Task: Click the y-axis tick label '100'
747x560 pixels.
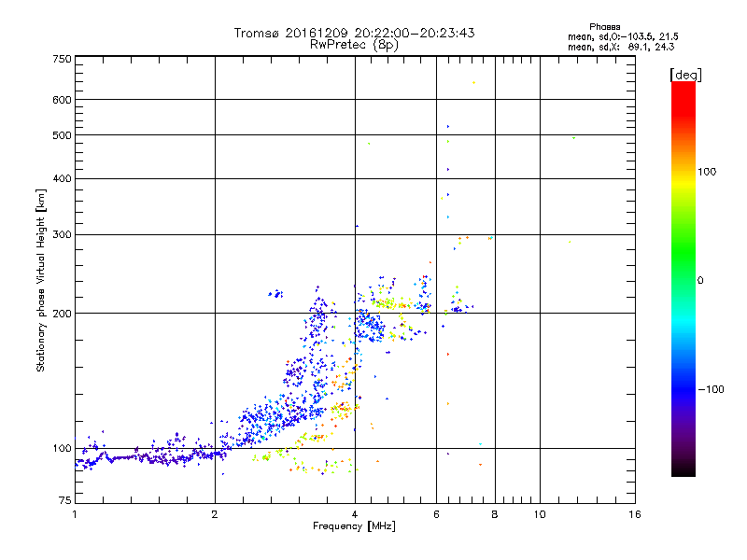Action: 62,448
